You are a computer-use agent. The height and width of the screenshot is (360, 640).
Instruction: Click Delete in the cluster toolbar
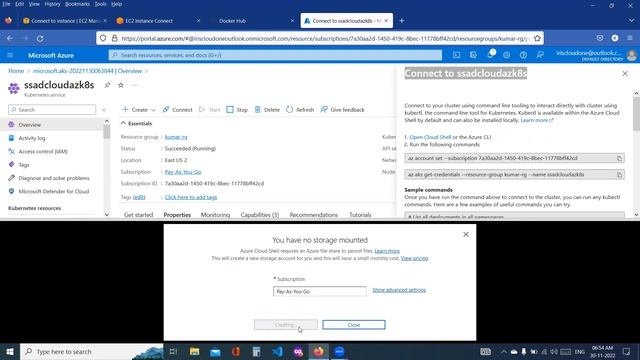[x=267, y=109]
